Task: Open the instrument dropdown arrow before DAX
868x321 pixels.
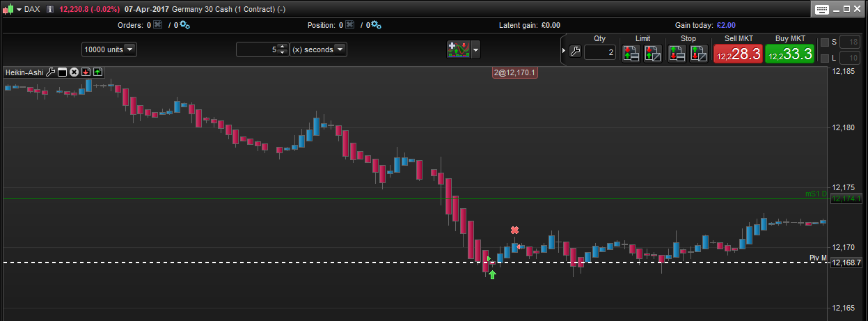Action: [x=18, y=9]
